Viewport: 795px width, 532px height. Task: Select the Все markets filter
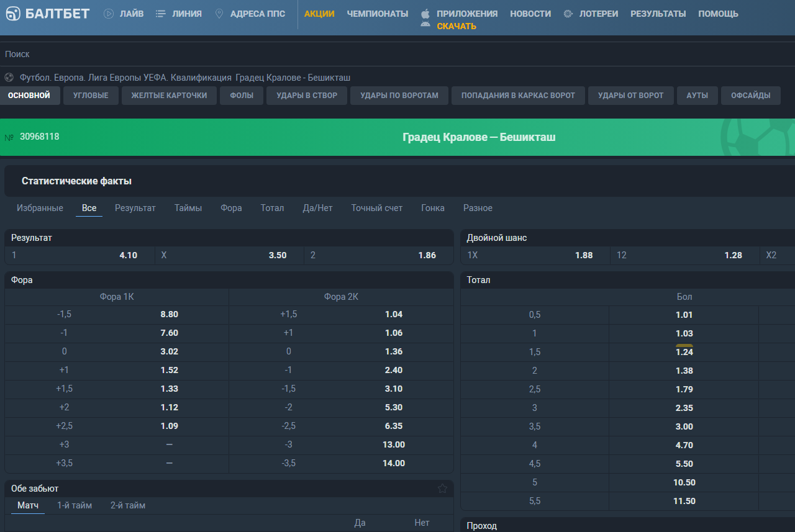tap(89, 208)
